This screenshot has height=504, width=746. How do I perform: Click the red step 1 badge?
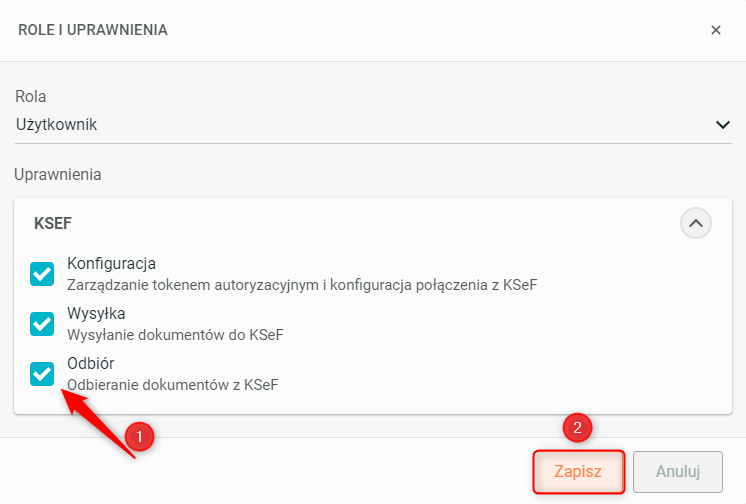139,436
